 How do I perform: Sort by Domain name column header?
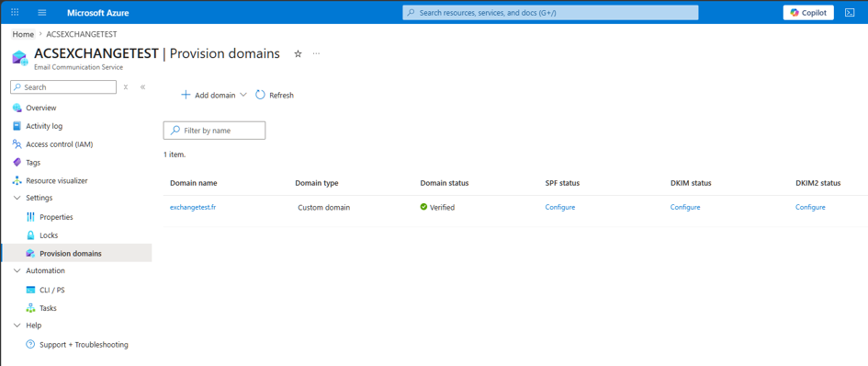point(193,183)
